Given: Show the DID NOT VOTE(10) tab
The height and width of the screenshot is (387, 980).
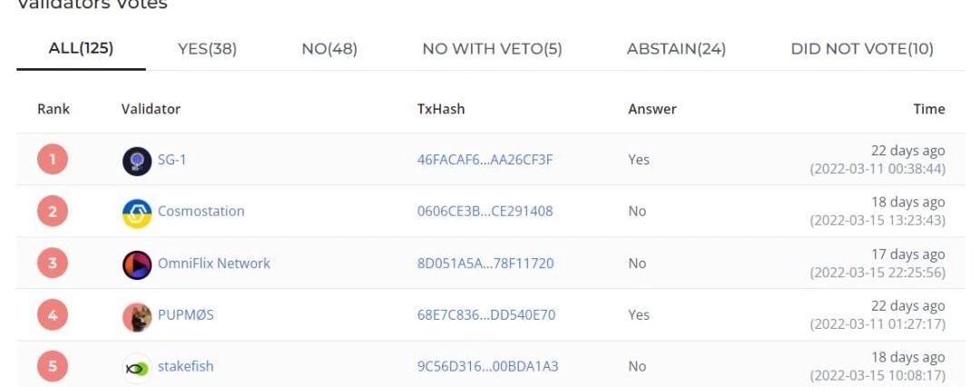Looking at the screenshot, I should click(x=862, y=49).
